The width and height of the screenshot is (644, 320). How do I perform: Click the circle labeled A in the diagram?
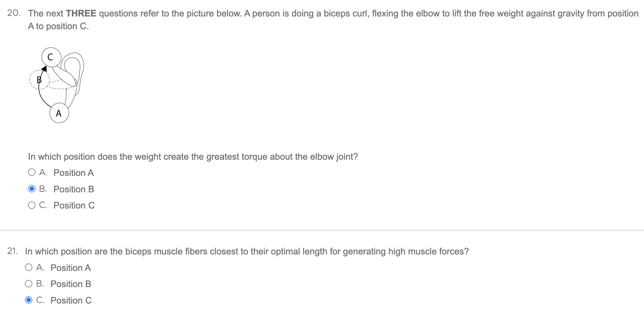click(59, 113)
